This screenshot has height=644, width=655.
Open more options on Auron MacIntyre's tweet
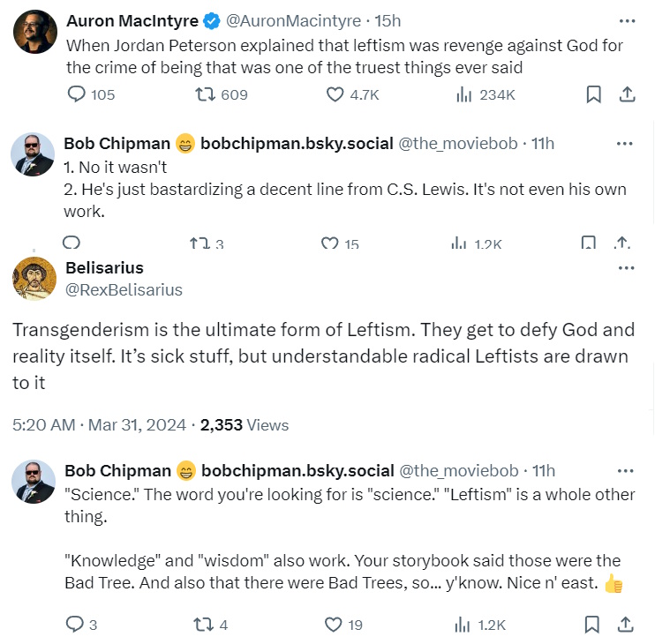(x=626, y=20)
